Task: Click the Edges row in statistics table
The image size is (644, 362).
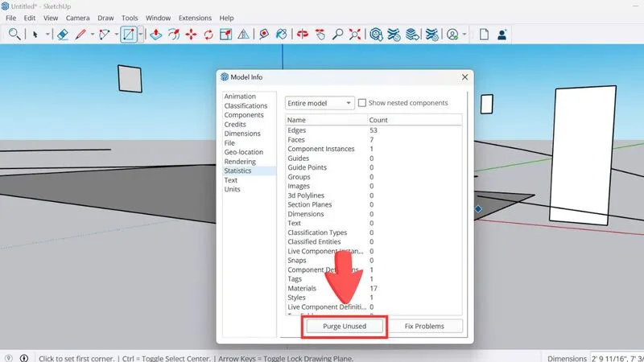Action: (x=374, y=130)
